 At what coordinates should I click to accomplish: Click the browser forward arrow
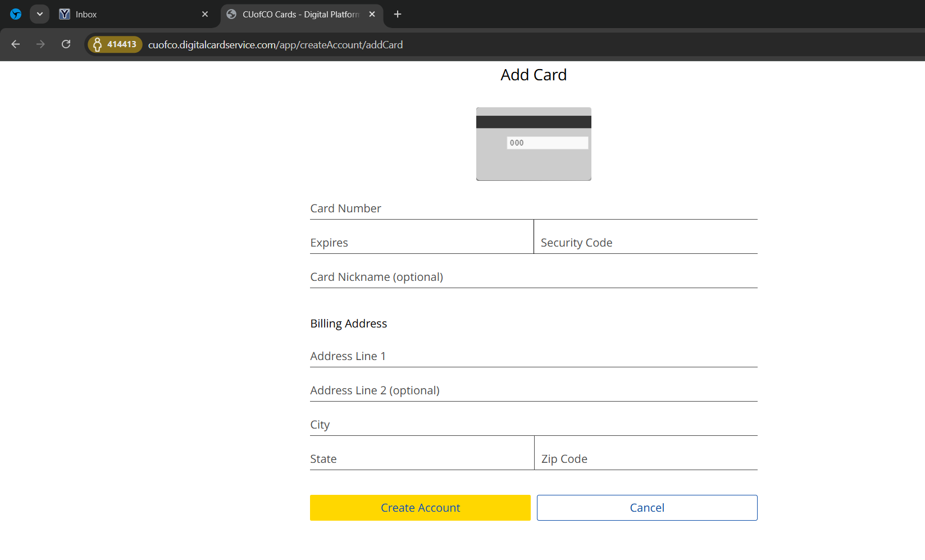[40, 44]
